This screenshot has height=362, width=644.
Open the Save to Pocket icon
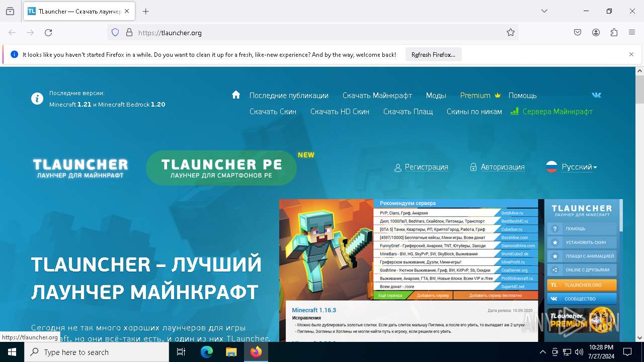point(578,33)
